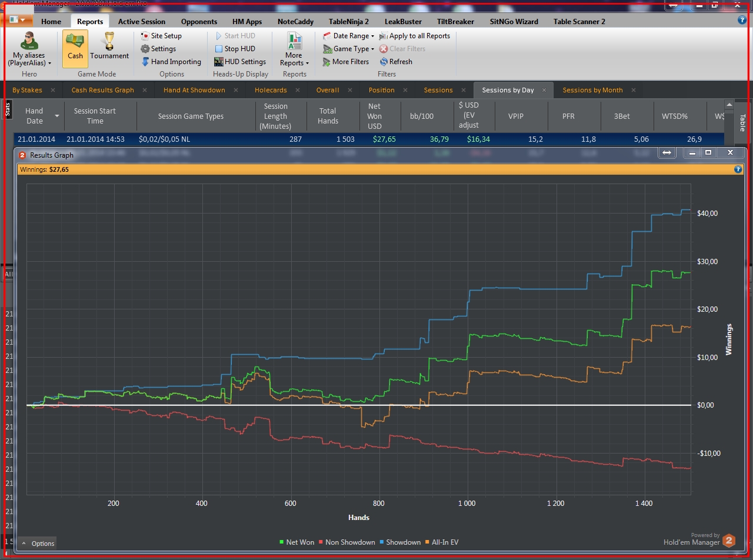Switch to Cash Results Graph tab

click(103, 90)
